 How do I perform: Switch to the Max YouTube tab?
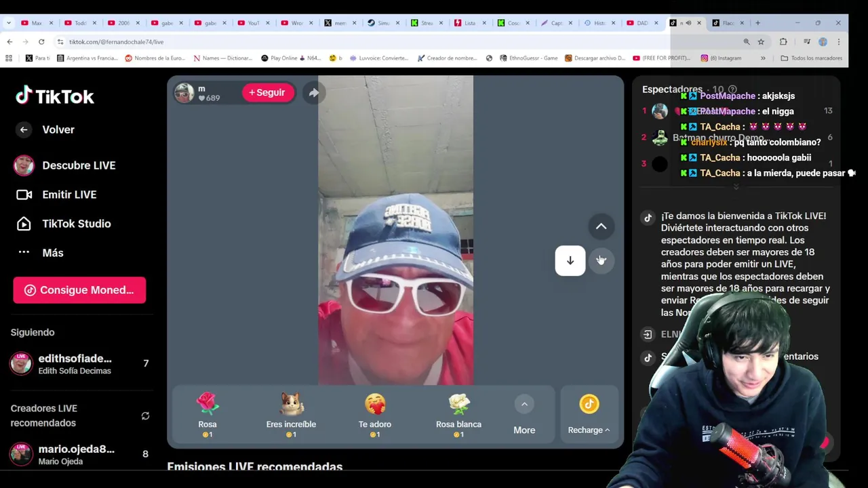pos(37,23)
